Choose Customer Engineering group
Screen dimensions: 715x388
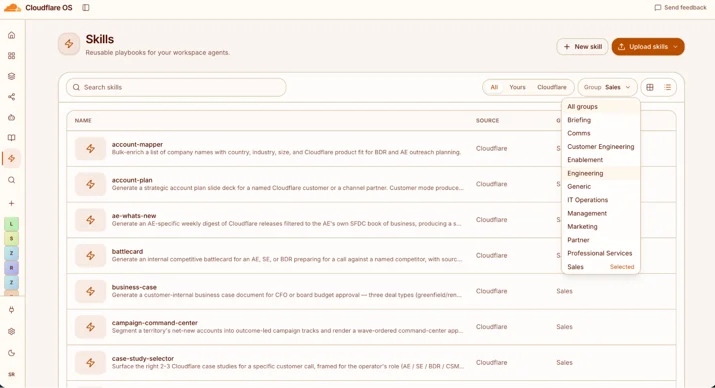coord(601,146)
